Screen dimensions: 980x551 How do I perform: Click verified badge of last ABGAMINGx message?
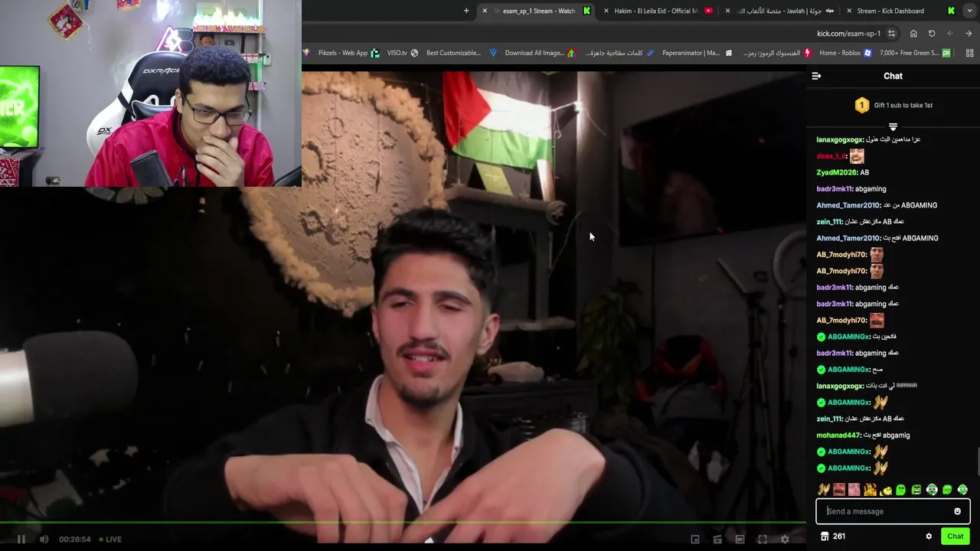[x=821, y=468]
